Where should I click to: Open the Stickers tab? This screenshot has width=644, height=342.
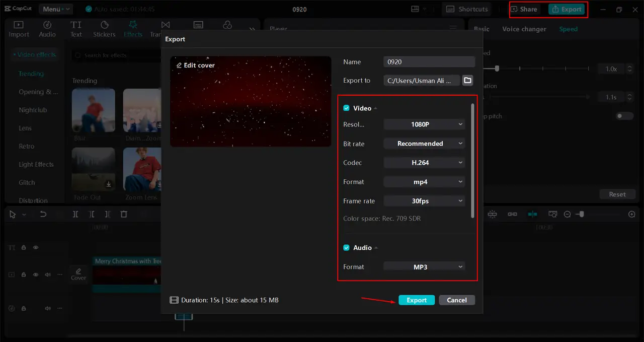(105, 29)
